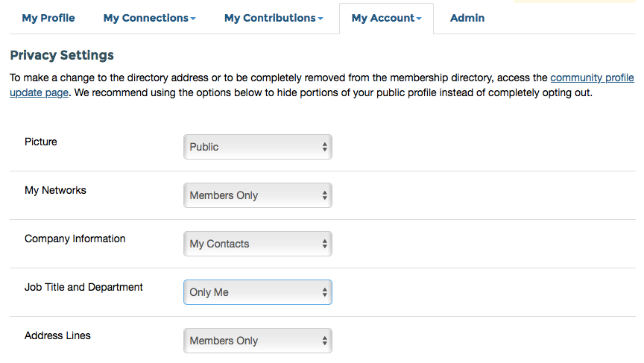This screenshot has width=644, height=363.
Task: Open the community profile update page link
Action: coord(592,78)
